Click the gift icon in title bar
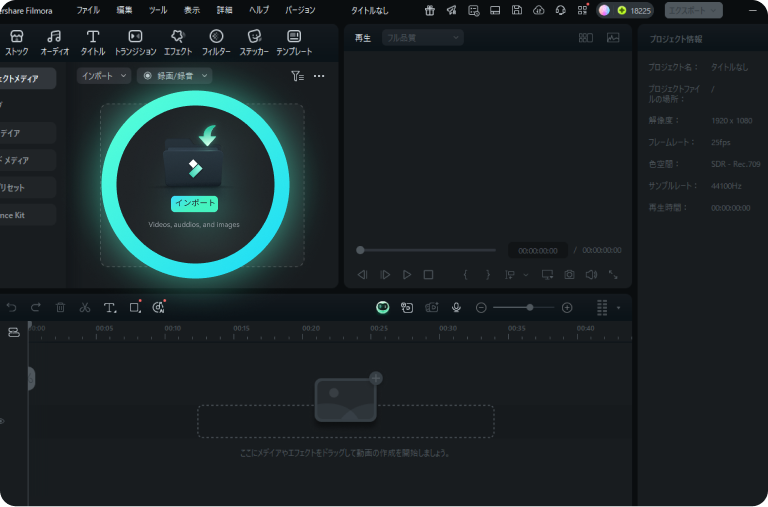The width and height of the screenshot is (768, 507). [430, 10]
